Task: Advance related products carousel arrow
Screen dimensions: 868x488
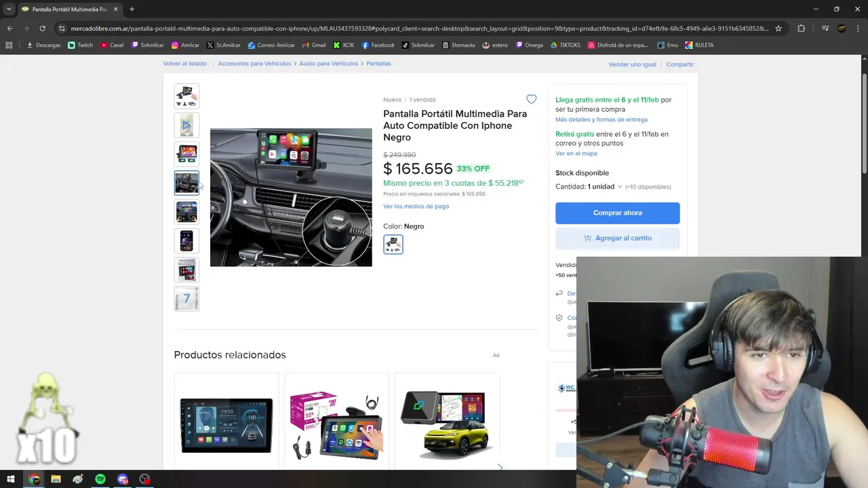Action: tap(500, 467)
